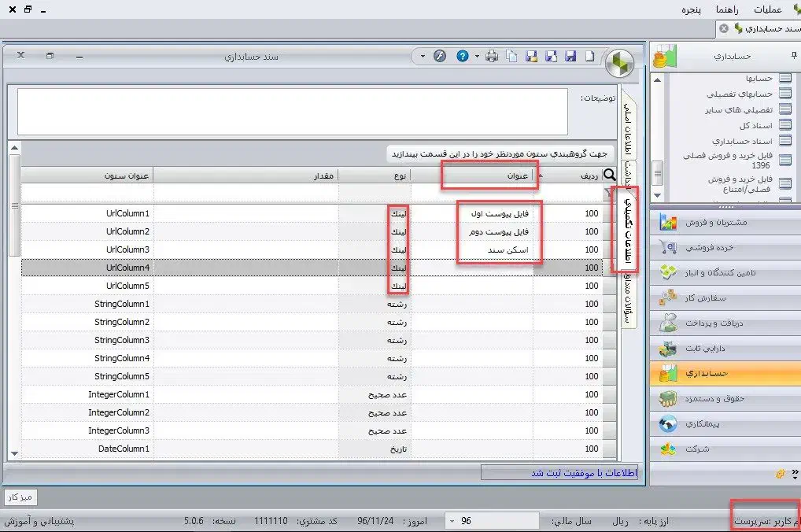Open the عمليات menu
The width and height of the screenshot is (801, 532).
(x=767, y=9)
